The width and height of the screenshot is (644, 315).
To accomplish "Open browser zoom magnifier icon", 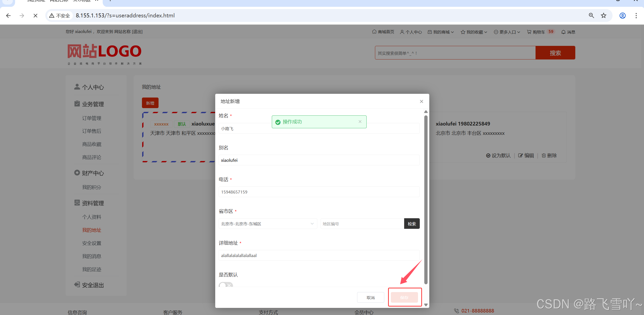I will point(591,16).
